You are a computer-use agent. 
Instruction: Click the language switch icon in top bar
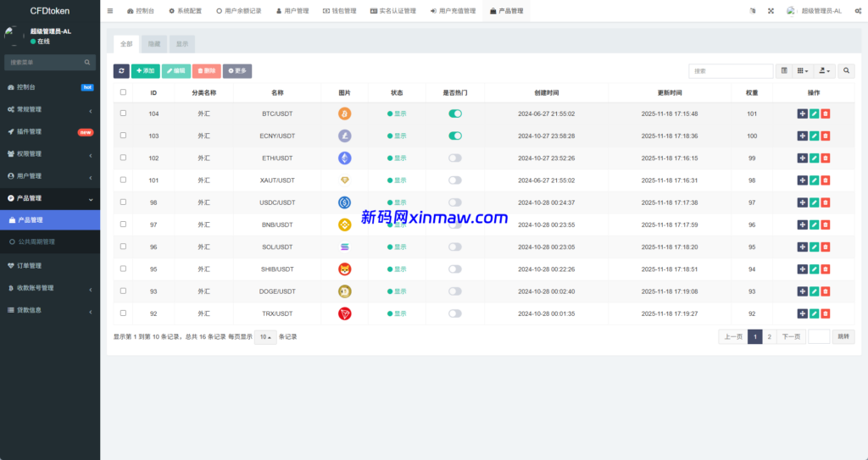click(753, 11)
